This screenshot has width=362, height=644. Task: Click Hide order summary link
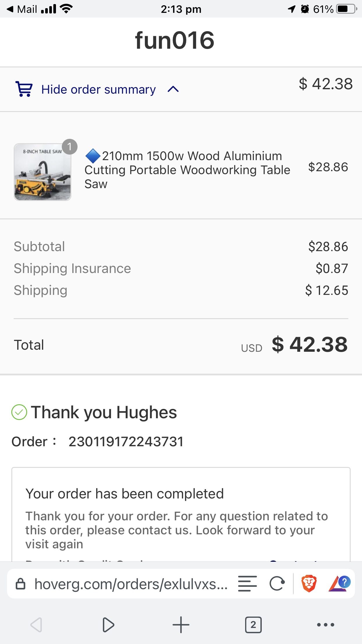tap(99, 90)
